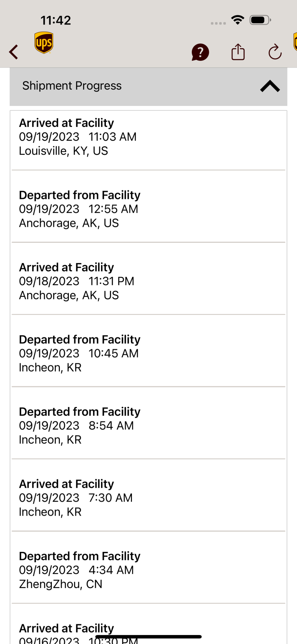Screen dimensions: 297x644
Task: Tap the share icon
Action: [238, 52]
